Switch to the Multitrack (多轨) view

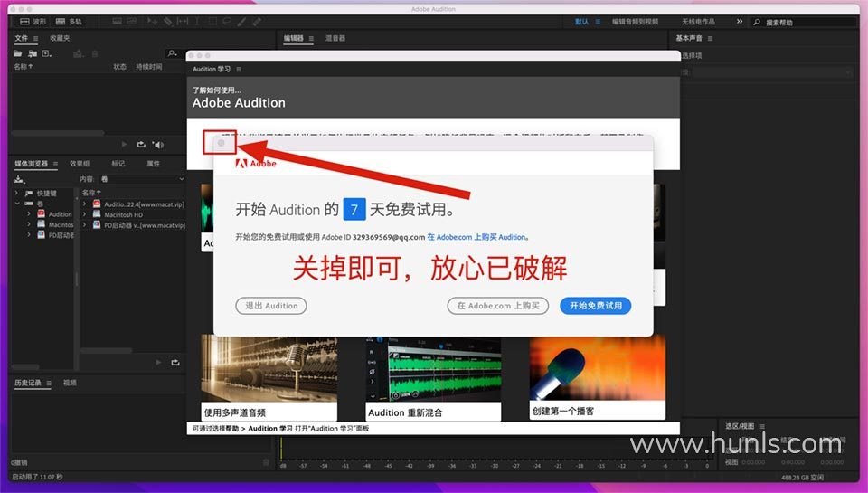[x=69, y=22]
